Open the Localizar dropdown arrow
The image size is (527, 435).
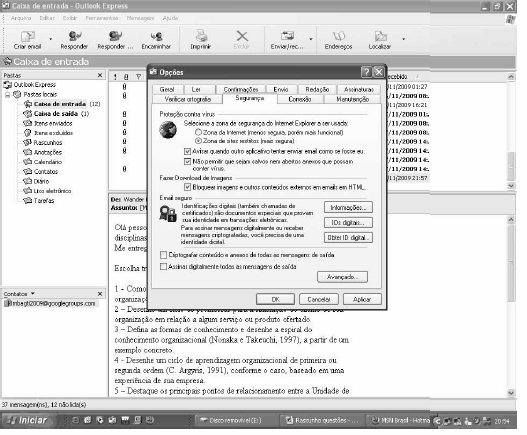404,39
